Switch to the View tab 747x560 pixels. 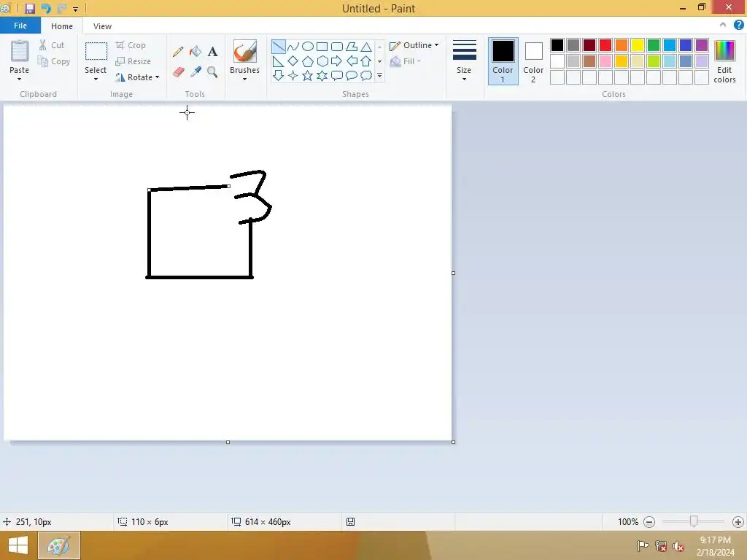click(x=102, y=26)
